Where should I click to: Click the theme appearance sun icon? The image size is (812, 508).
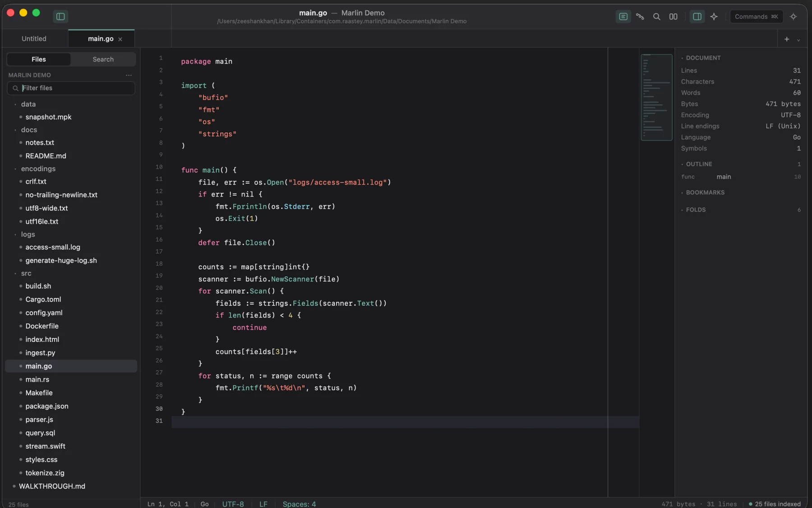point(794,17)
